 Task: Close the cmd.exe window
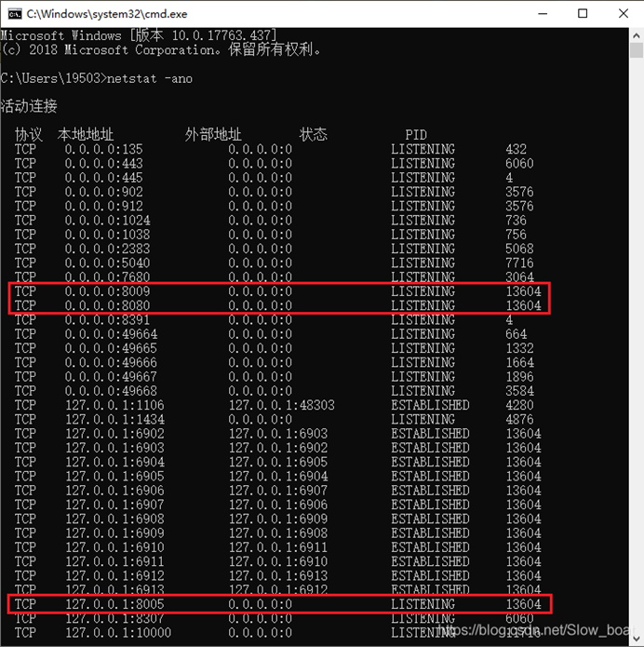pyautogui.click(x=624, y=14)
